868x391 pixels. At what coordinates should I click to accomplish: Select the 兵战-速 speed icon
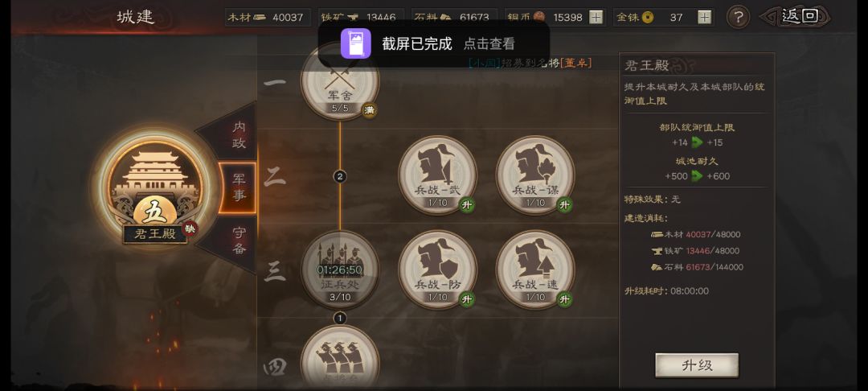pos(535,270)
